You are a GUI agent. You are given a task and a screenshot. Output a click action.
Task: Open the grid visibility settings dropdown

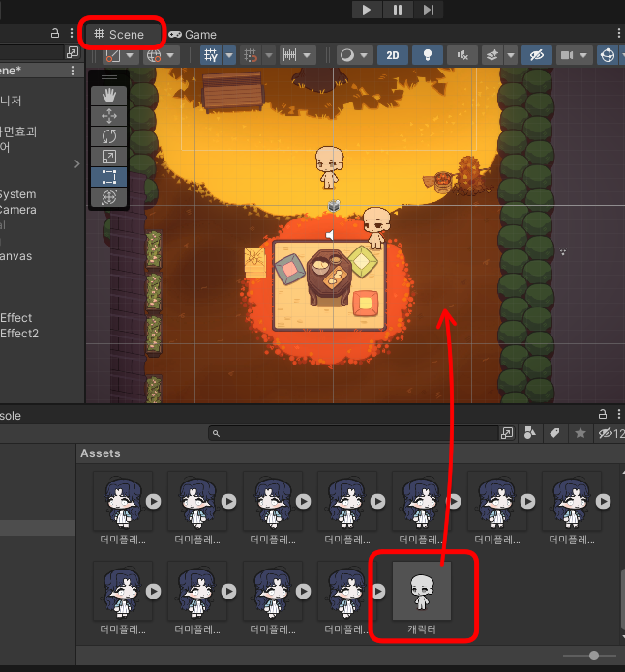click(229, 55)
